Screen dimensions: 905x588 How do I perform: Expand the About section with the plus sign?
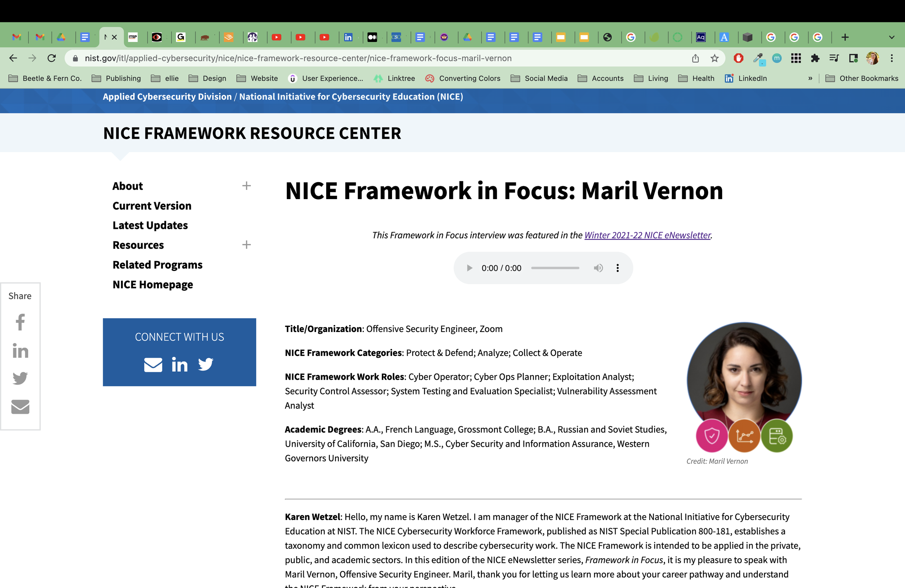(247, 186)
